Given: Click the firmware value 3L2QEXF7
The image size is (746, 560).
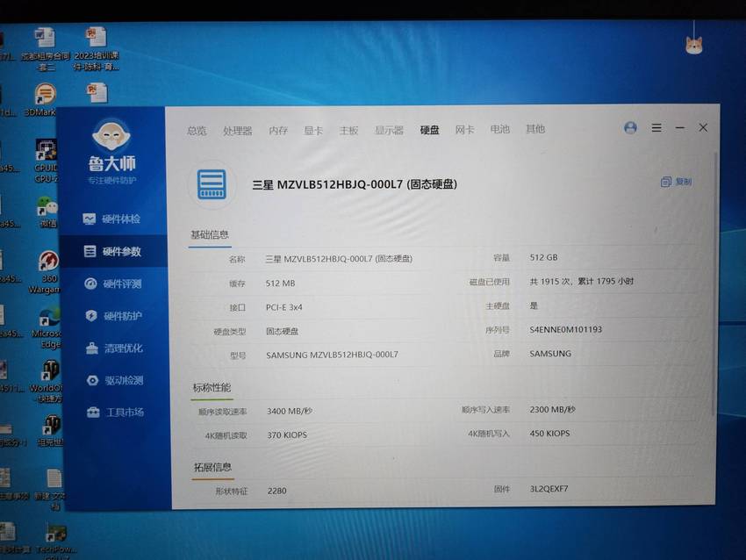Looking at the screenshot, I should (x=549, y=489).
